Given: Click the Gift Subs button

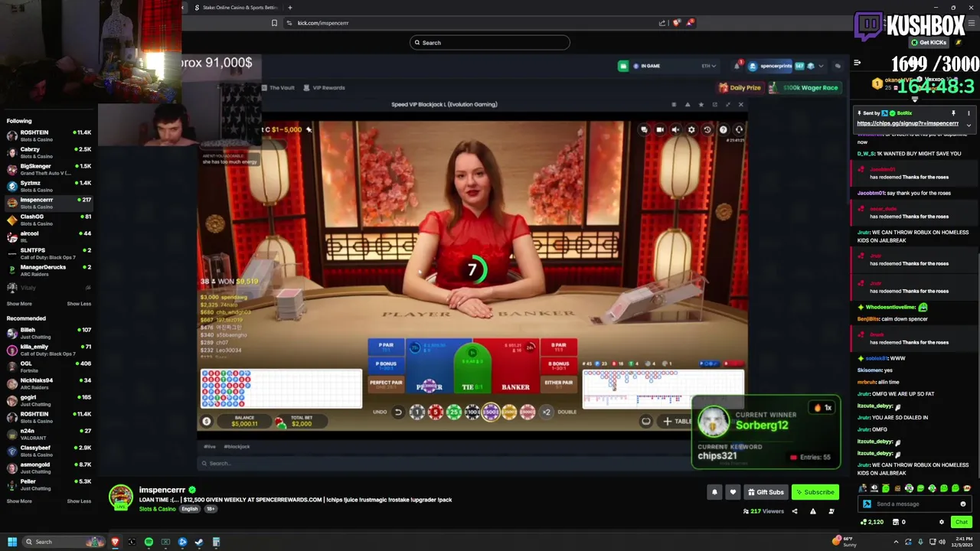Looking at the screenshot, I should pos(766,492).
